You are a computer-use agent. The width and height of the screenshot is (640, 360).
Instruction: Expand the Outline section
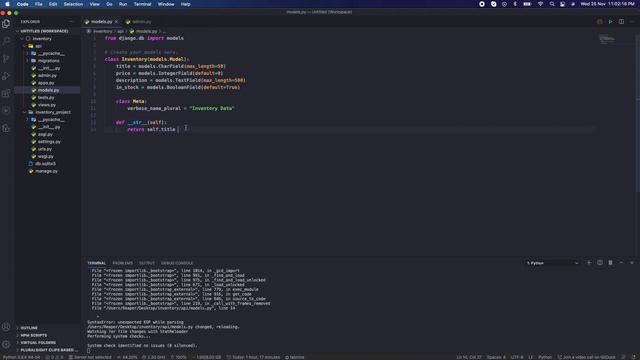(29, 328)
